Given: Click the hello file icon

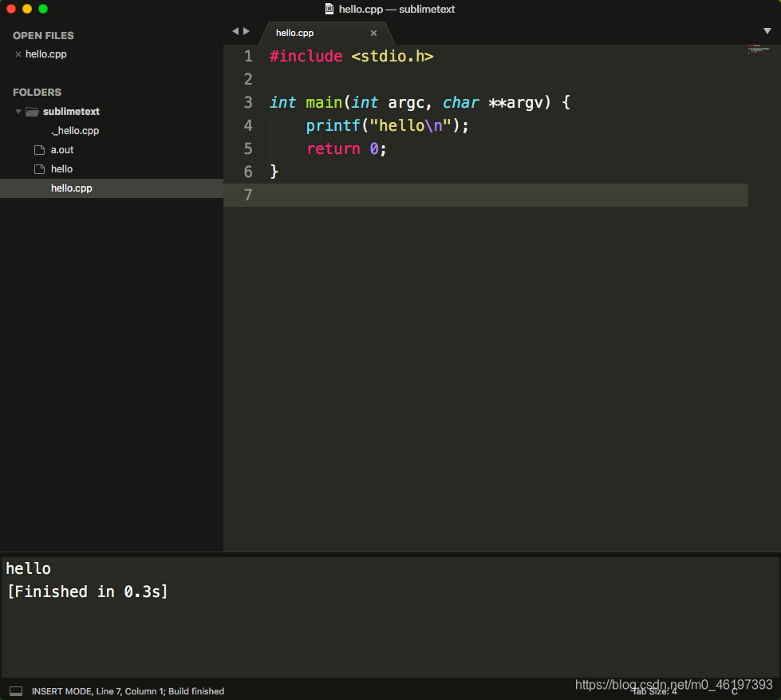Looking at the screenshot, I should 39,169.
